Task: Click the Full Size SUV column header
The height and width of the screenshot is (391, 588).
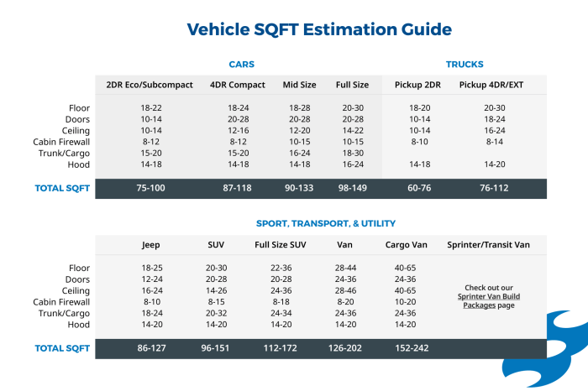Action: click(x=281, y=245)
